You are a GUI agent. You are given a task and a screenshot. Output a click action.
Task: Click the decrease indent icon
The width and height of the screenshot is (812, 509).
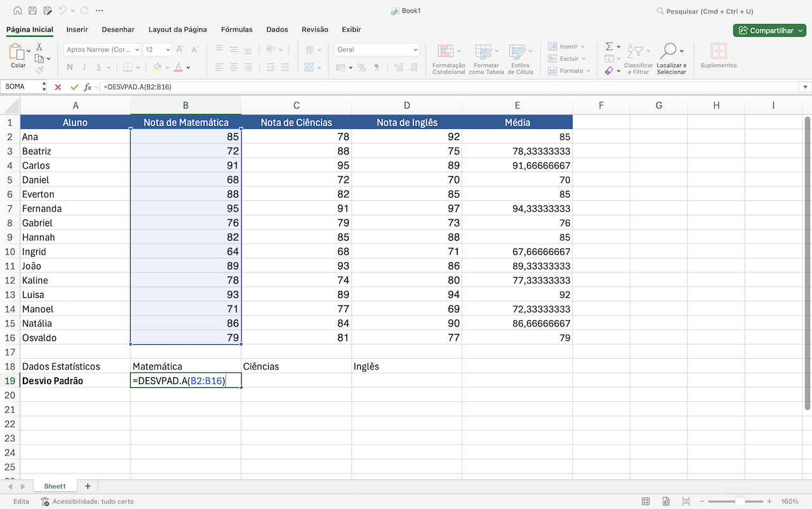point(271,67)
